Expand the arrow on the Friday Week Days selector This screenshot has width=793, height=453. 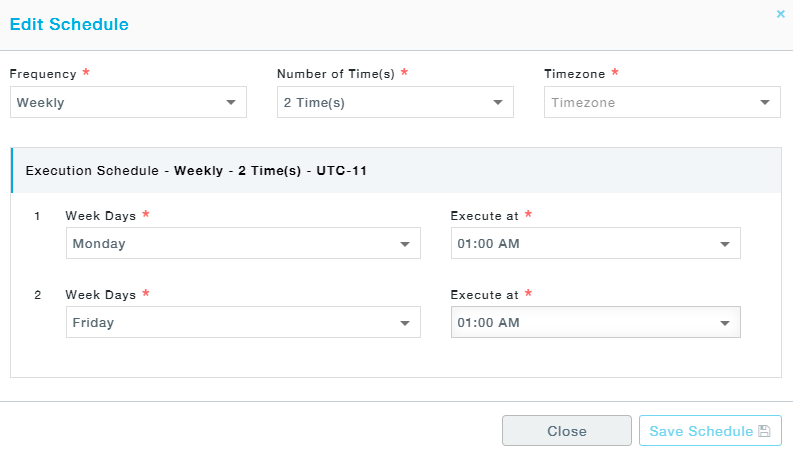[x=405, y=323]
